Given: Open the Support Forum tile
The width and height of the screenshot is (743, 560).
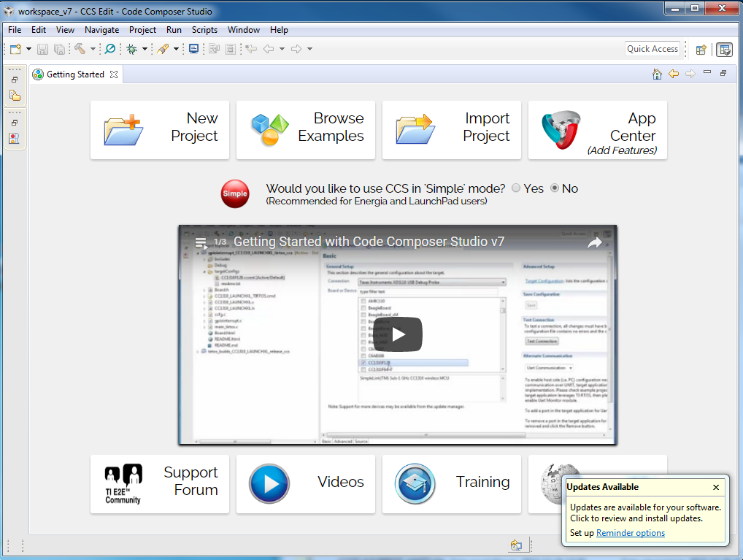Looking at the screenshot, I should (x=160, y=483).
